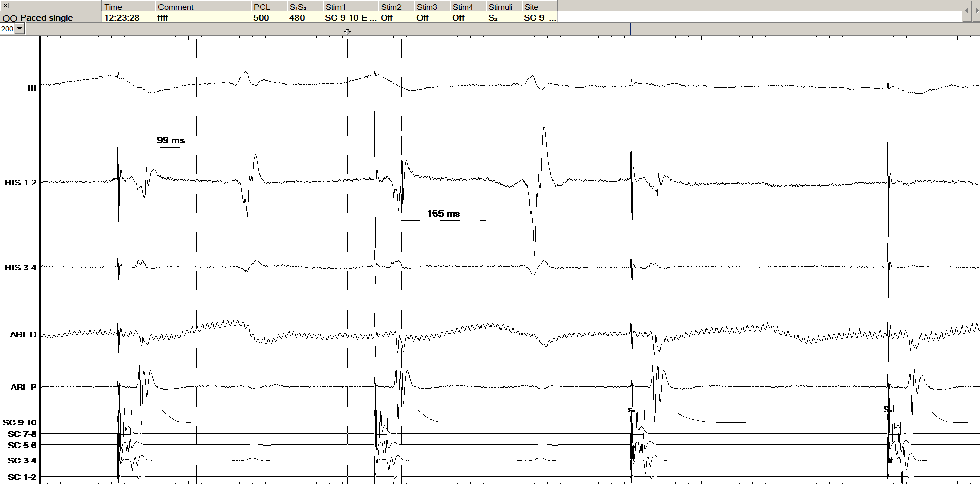This screenshot has width=980, height=484.
Task: Click the Stimuli column header
Action: pyautogui.click(x=504, y=6)
